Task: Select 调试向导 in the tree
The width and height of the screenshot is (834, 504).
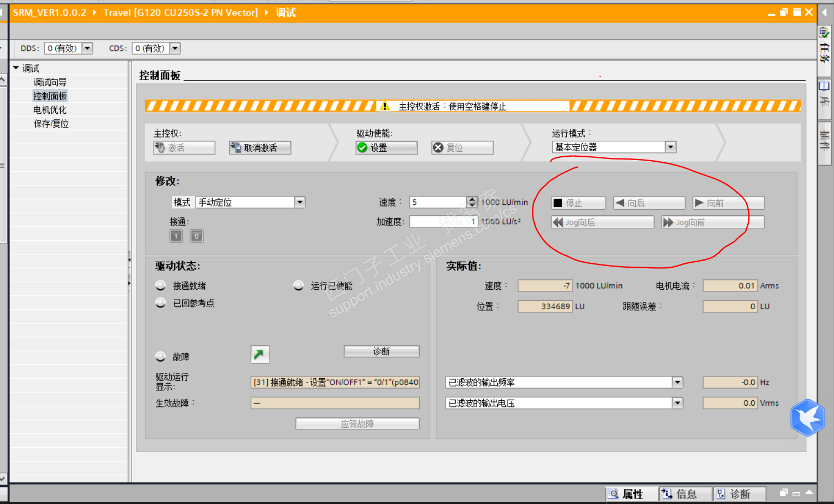Action: 50,82
